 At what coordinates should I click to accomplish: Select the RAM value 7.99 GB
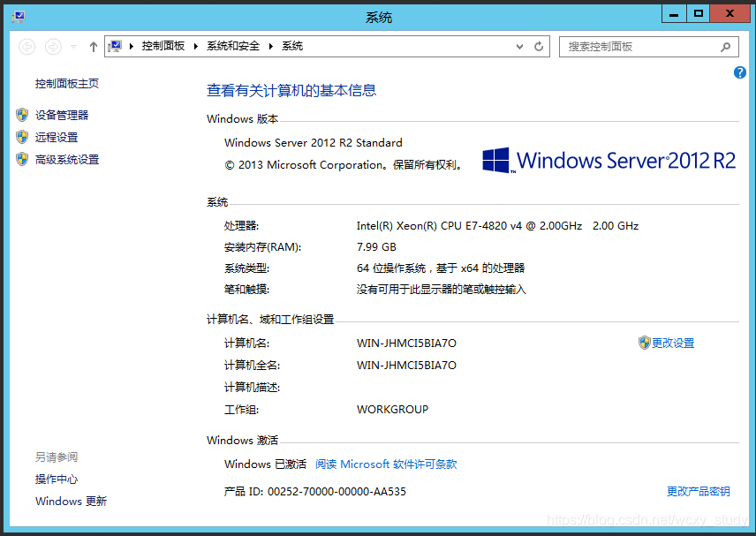[376, 247]
